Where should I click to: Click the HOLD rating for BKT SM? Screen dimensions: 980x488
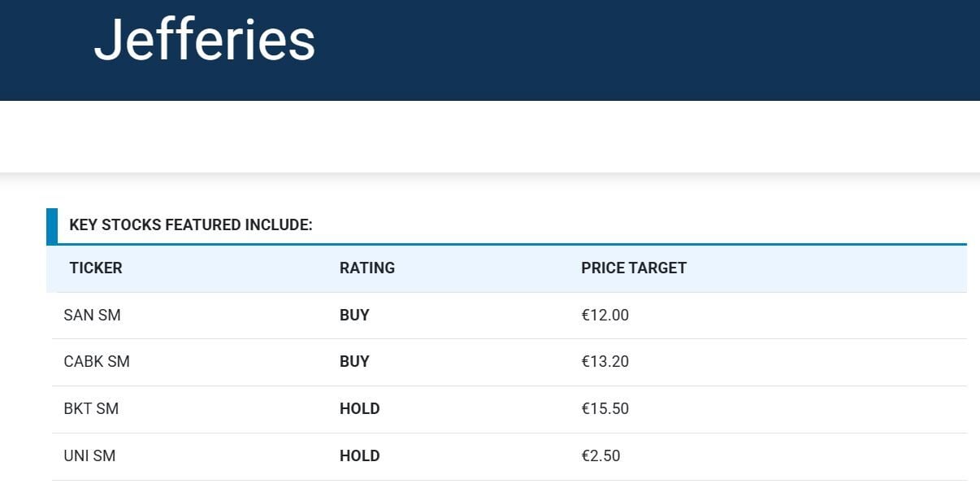(x=359, y=409)
